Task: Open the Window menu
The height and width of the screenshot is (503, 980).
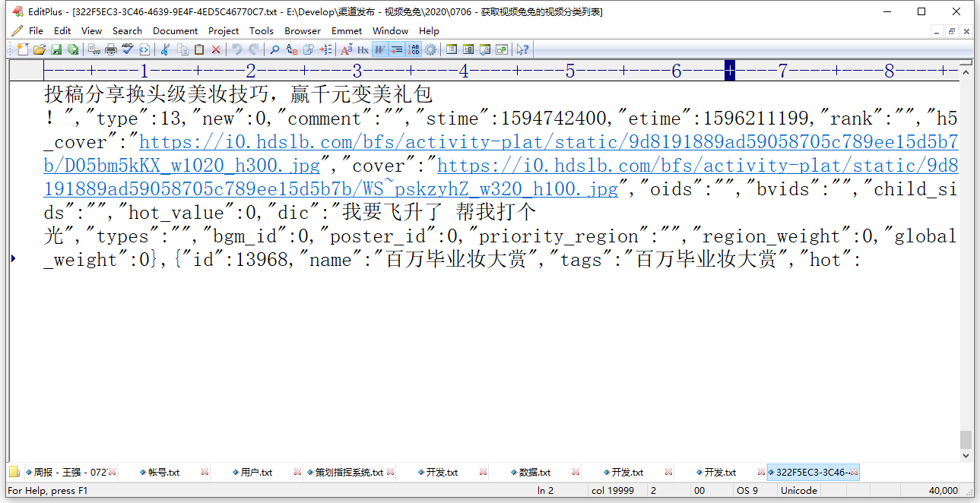Action: pos(391,30)
